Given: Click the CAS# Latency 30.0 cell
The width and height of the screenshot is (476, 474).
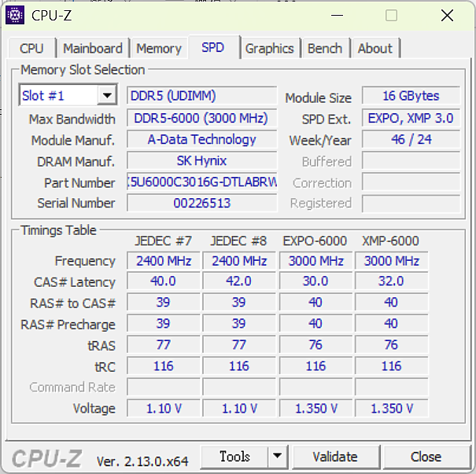Looking at the screenshot, I should 315,281.
